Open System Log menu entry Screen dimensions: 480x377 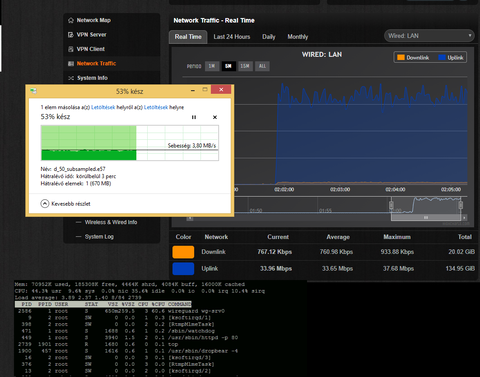click(x=99, y=237)
